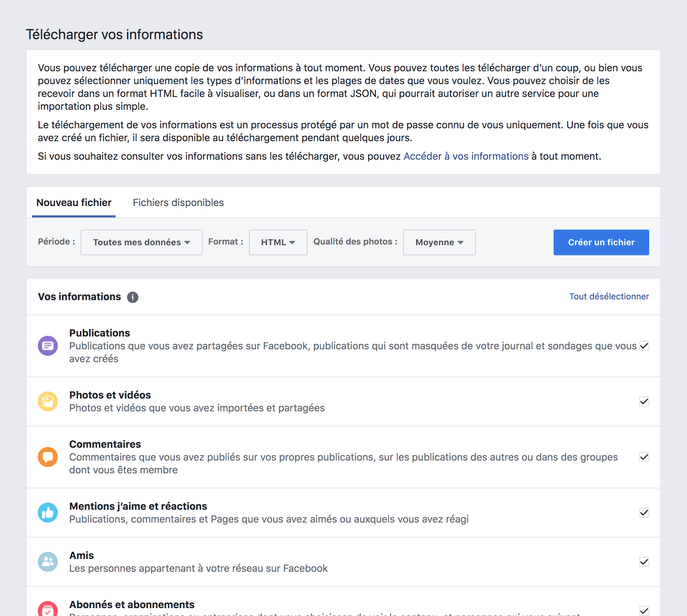Open the Format HTML dropdown

pos(278,242)
